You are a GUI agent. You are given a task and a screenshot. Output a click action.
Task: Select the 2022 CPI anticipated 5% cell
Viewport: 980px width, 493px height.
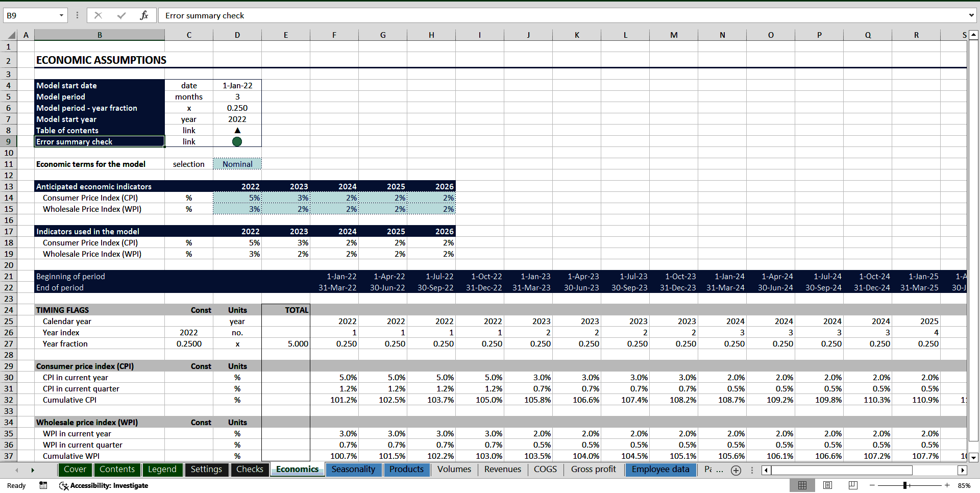point(237,198)
